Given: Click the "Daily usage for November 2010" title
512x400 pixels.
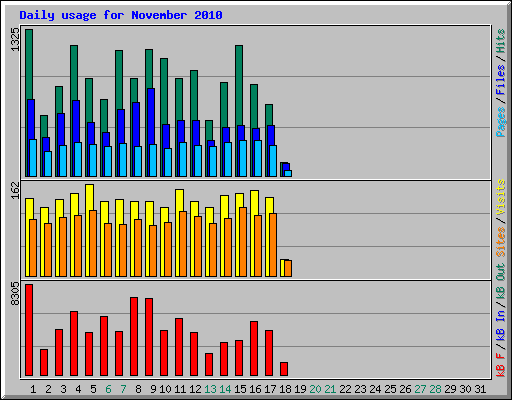Looking at the screenshot, I should [121, 15].
